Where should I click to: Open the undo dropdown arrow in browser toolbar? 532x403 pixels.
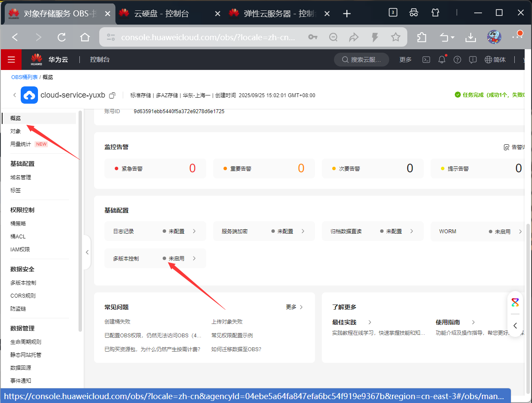point(453,38)
